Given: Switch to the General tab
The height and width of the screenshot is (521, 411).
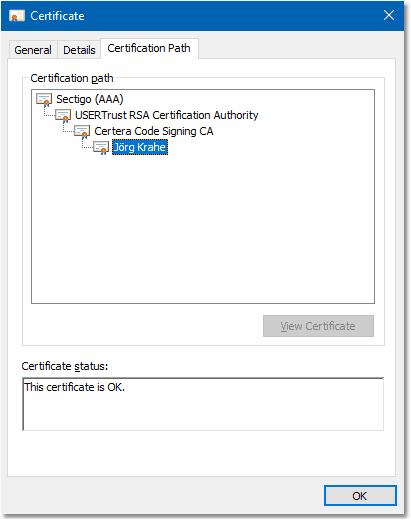Looking at the screenshot, I should [x=33, y=50].
